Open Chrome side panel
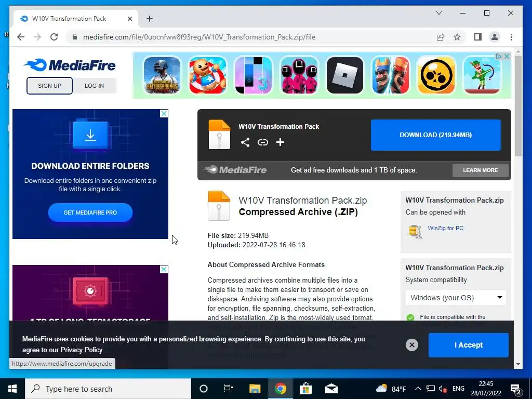This screenshot has width=532, height=399. 478,37
